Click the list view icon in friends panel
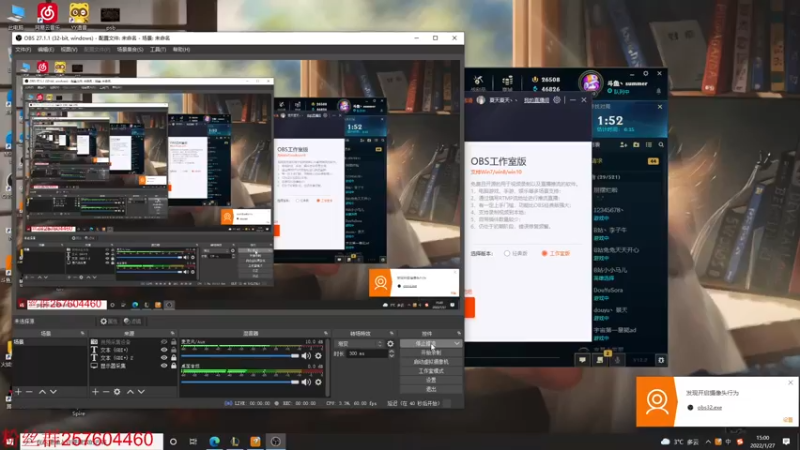This screenshot has height=450, width=800. click(x=649, y=145)
